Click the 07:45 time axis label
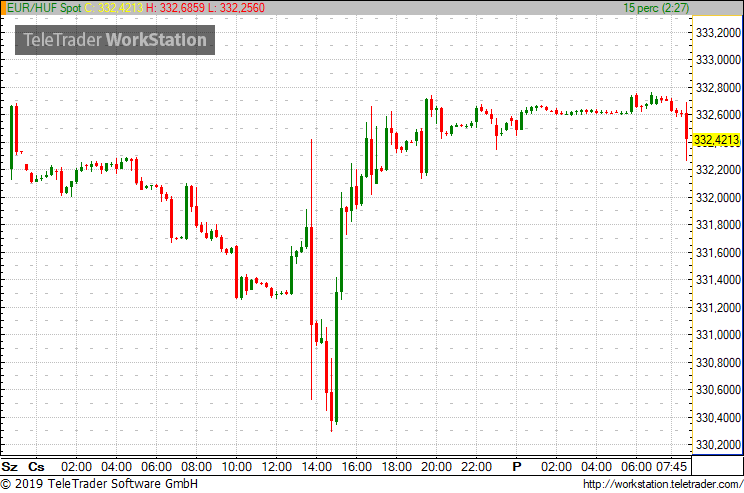The width and height of the screenshot is (744, 493). tap(671, 467)
